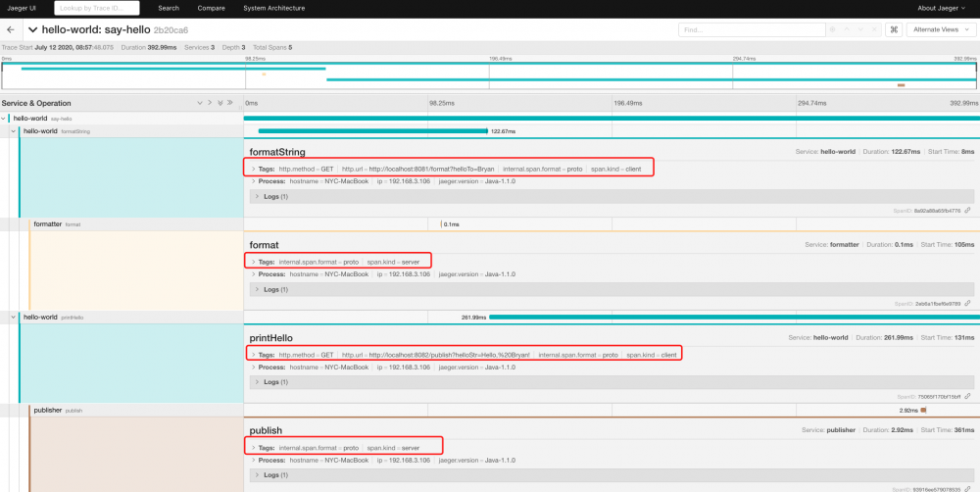
Task: Copy deep link for formatString span ID
Action: [x=967, y=211]
